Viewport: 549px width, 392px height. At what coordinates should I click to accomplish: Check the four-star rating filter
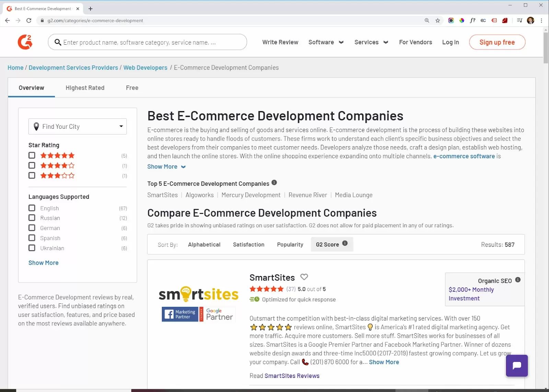point(32,165)
